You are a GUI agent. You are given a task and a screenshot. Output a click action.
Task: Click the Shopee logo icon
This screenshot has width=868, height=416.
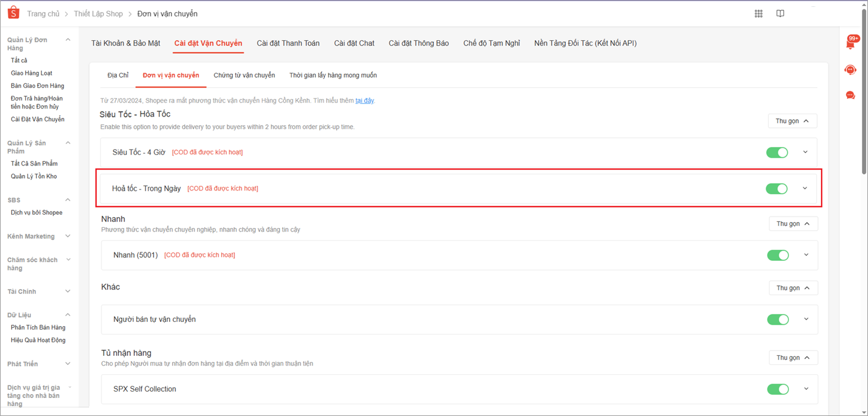[14, 13]
